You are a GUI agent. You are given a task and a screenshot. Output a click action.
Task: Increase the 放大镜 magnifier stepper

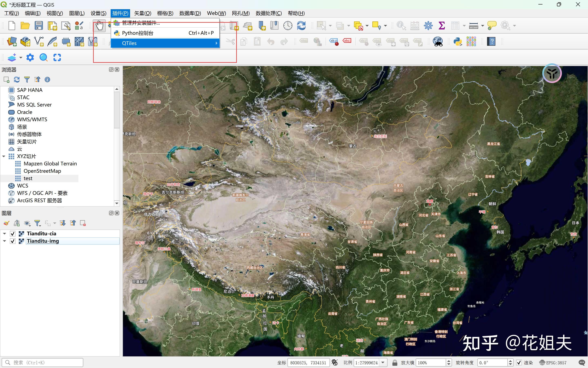449,361
